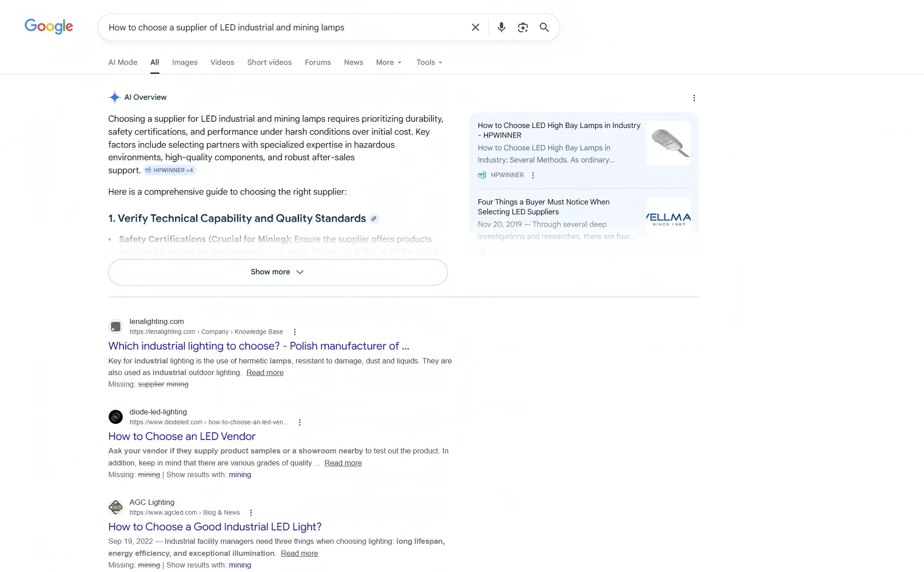Switch to the AI Mode tab
Viewport: 924px width, 572px height.
click(123, 62)
